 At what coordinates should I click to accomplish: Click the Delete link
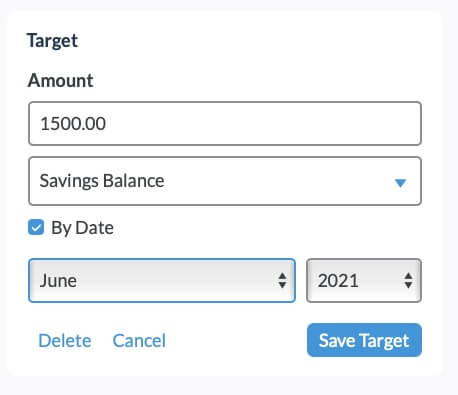point(65,341)
